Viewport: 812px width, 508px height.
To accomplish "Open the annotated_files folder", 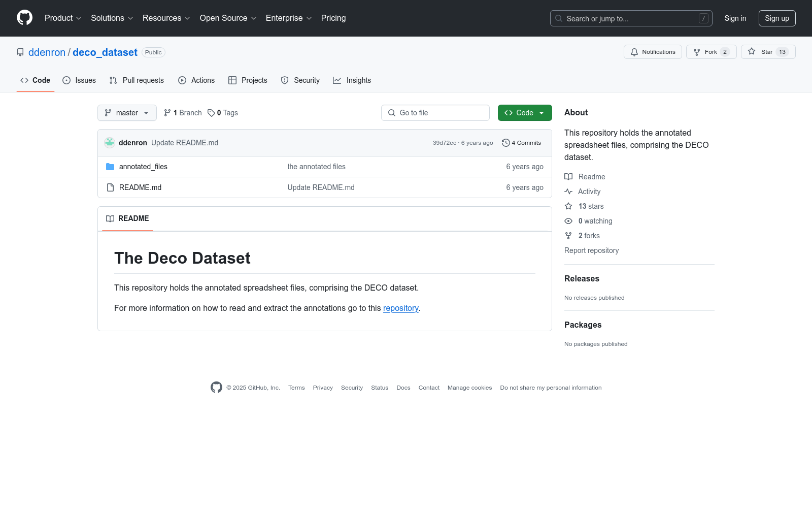I will (143, 167).
